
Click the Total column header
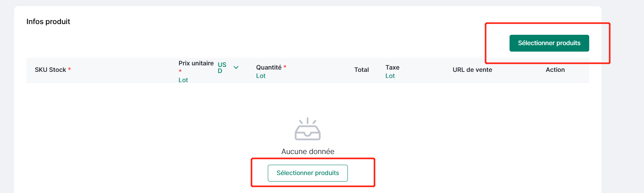(x=362, y=70)
